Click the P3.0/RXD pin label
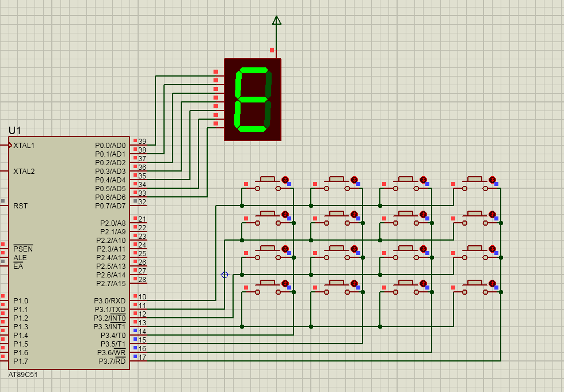 click(110, 301)
